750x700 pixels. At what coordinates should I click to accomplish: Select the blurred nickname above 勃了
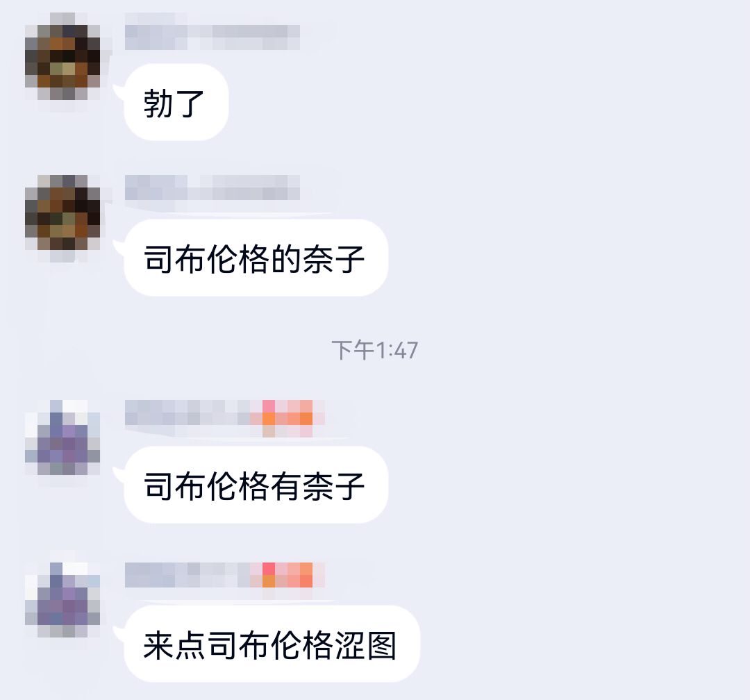[212, 37]
